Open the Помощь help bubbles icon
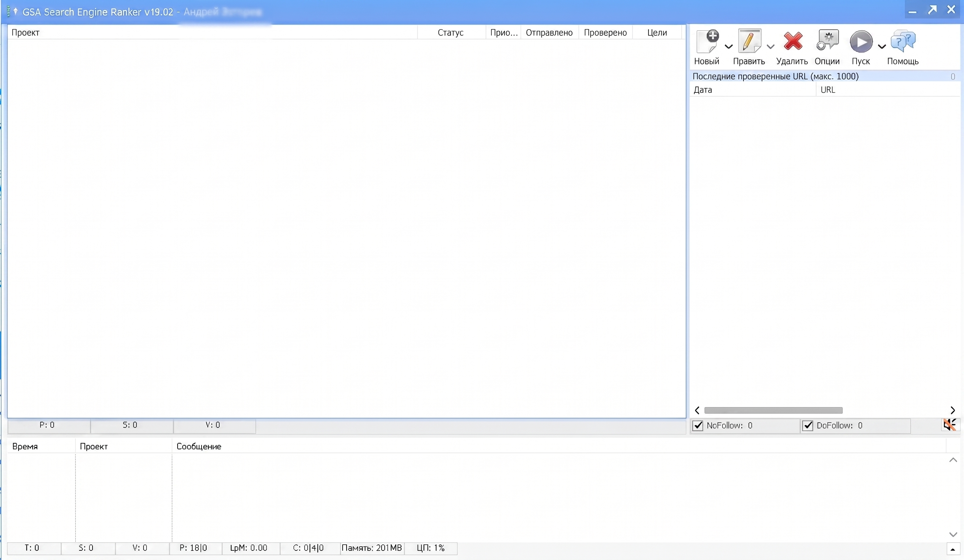 pyautogui.click(x=903, y=41)
